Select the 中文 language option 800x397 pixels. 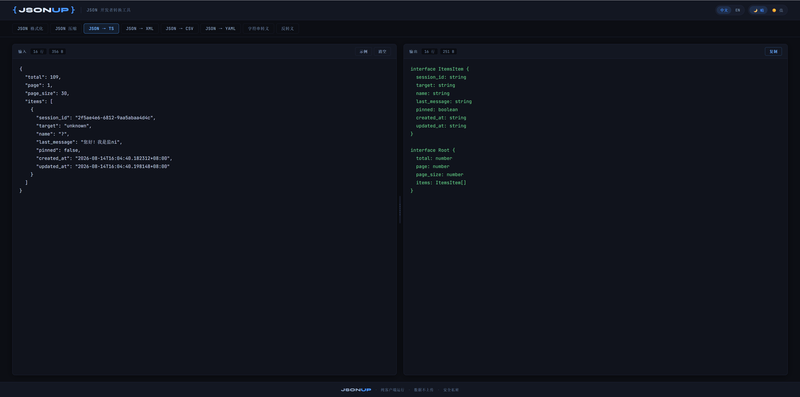[x=723, y=10]
